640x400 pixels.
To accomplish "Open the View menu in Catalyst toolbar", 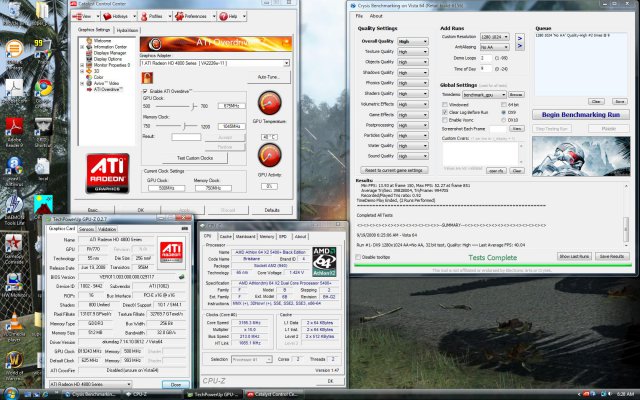I will [x=85, y=16].
